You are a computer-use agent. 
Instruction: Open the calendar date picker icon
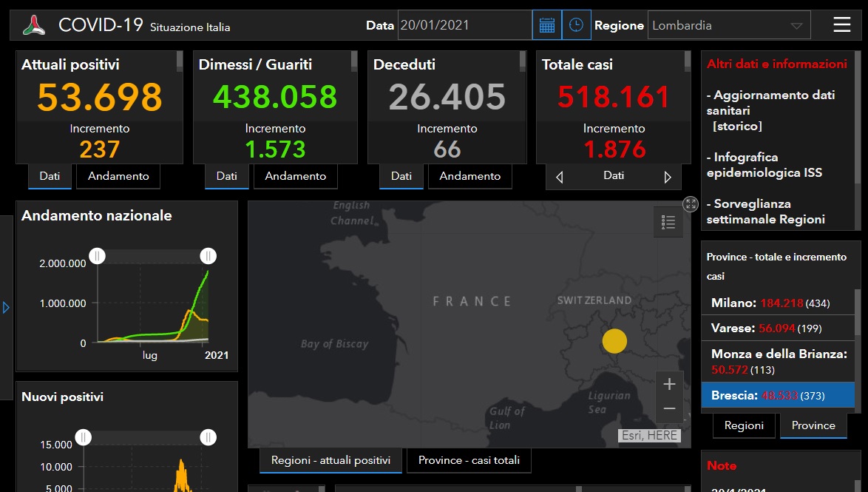pyautogui.click(x=546, y=25)
